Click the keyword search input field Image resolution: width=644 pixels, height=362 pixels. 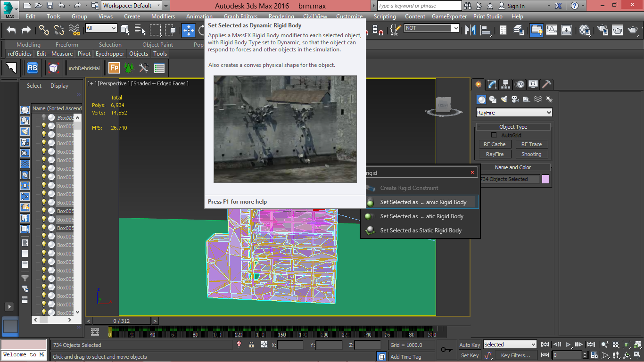419,6
